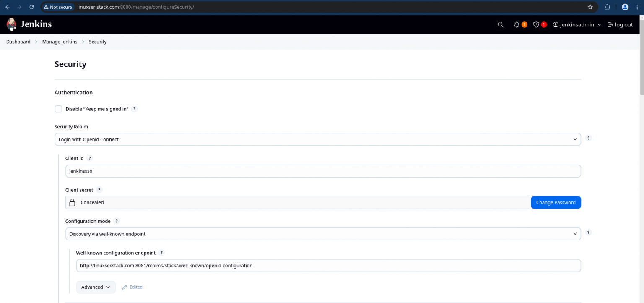Click the Jenkins butler logo

11,24
